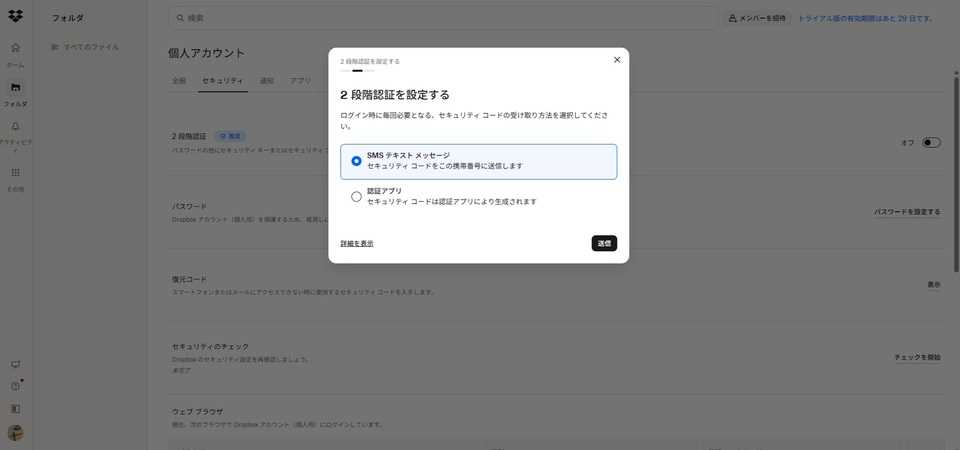This screenshot has width=960, height=450.
Task: Click 表示 for 復元コード
Action: point(934,285)
